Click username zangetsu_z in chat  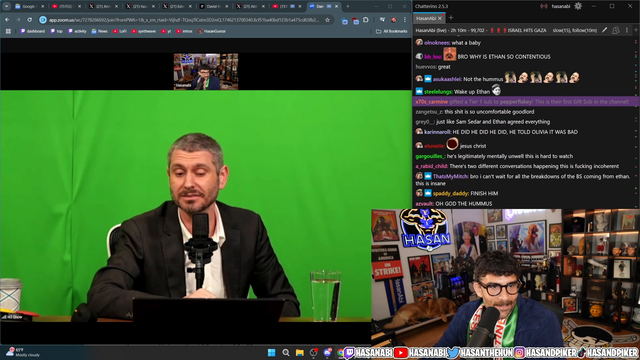coord(429,112)
